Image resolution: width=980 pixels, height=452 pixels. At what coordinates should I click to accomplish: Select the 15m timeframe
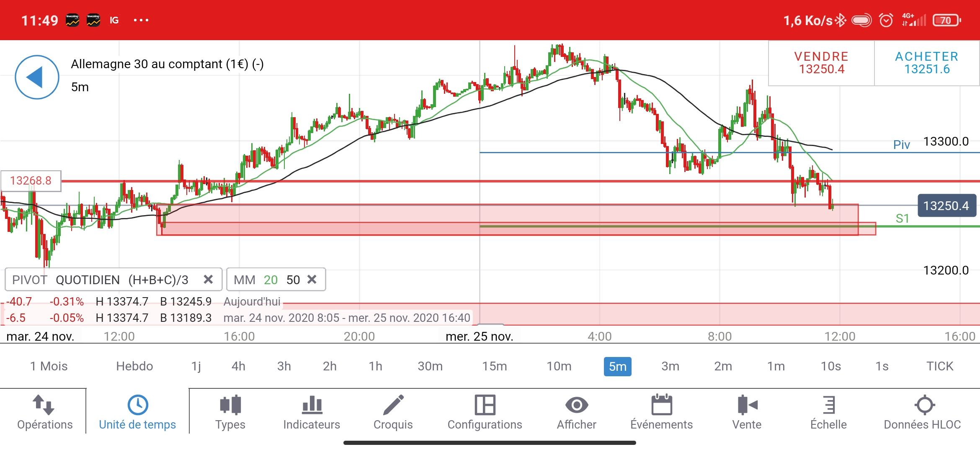[494, 366]
